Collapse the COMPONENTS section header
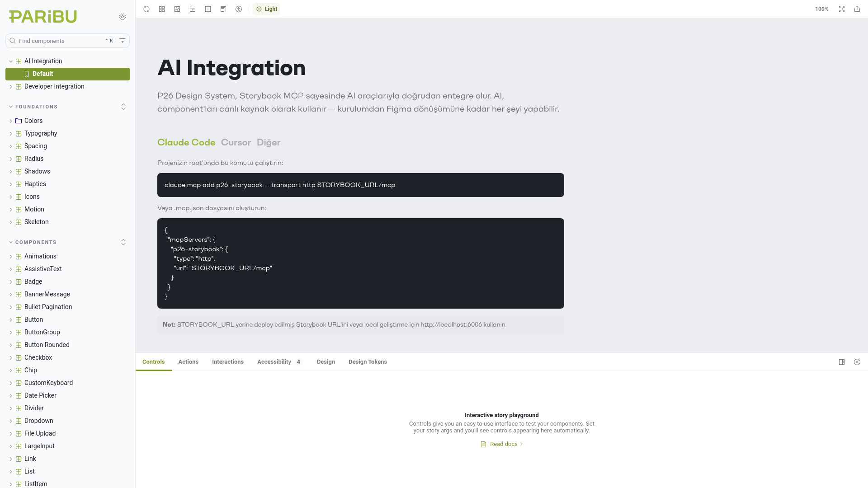The image size is (868, 488). tap(36, 242)
